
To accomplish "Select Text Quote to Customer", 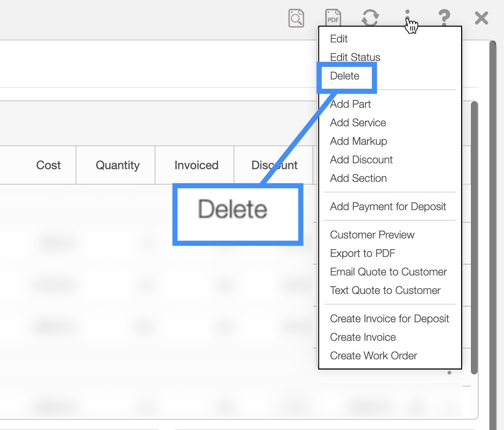I will (385, 291).
